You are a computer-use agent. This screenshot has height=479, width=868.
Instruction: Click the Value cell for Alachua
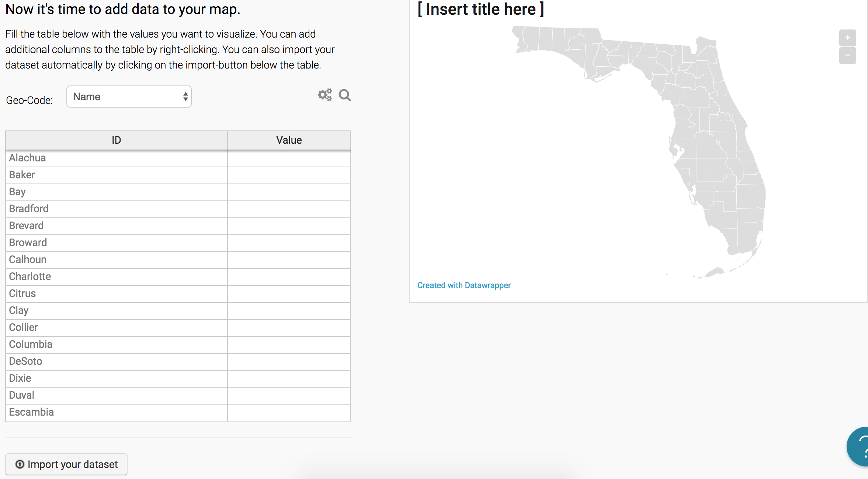click(289, 158)
